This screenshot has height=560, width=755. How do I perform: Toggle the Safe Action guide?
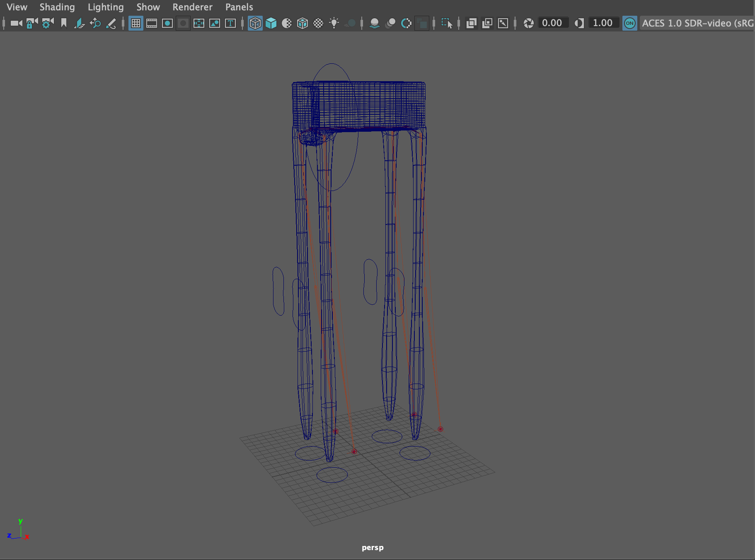[x=215, y=23]
